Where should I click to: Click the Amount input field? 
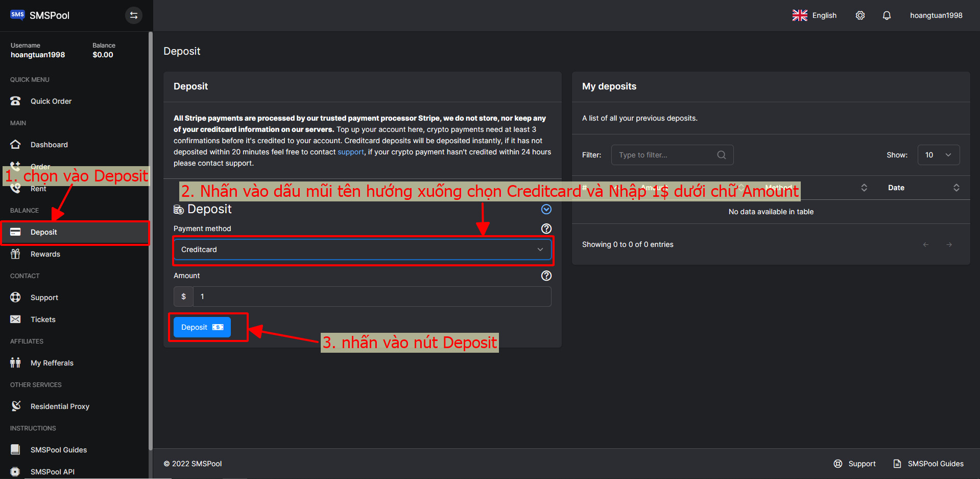coord(372,296)
